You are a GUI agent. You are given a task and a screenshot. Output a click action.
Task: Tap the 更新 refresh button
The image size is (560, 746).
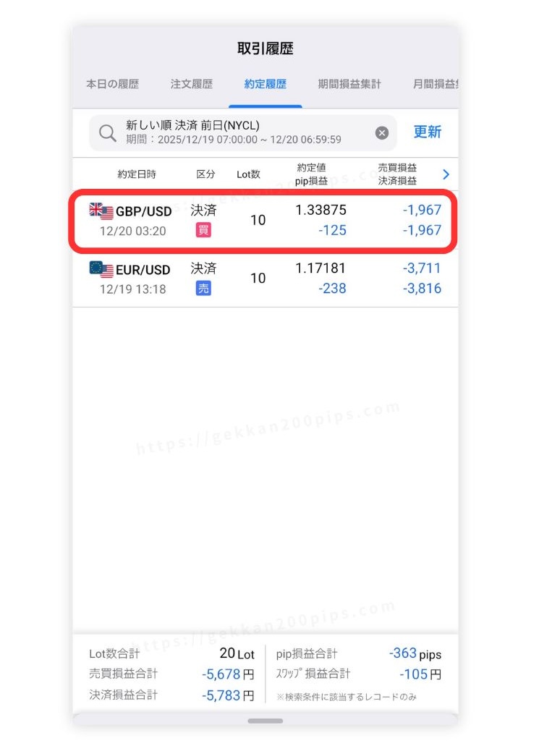[x=428, y=132]
